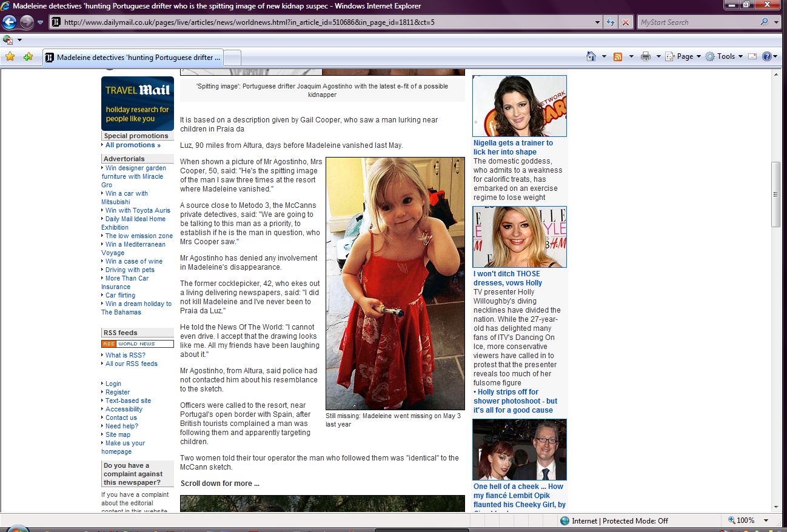Click the Print icon in toolbar
787x532 pixels.
[645, 56]
